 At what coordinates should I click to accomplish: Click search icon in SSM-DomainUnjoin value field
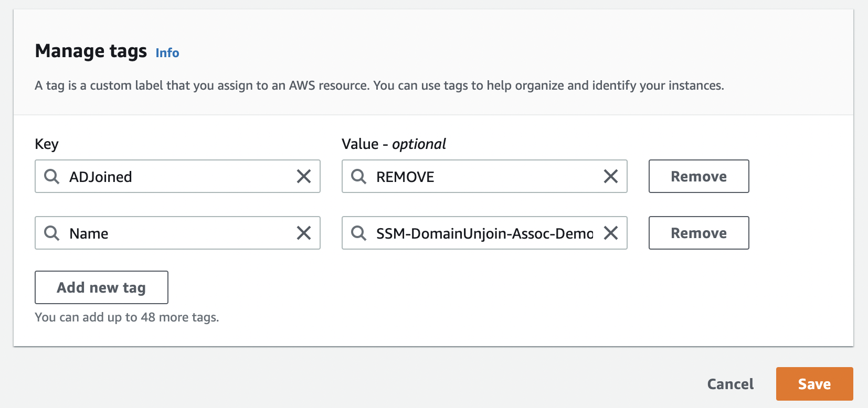358,233
